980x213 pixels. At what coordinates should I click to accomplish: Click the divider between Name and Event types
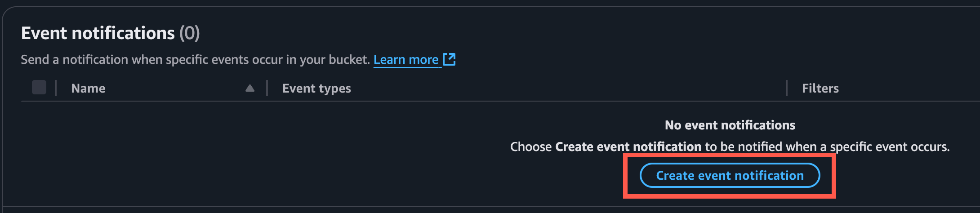tap(267, 88)
